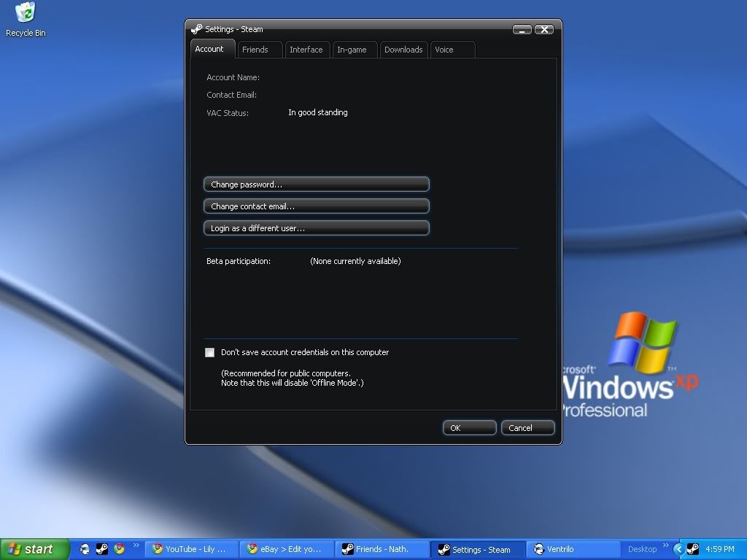Open the Recycle Bin desktop icon
This screenshot has width=747, height=560.
(x=26, y=20)
